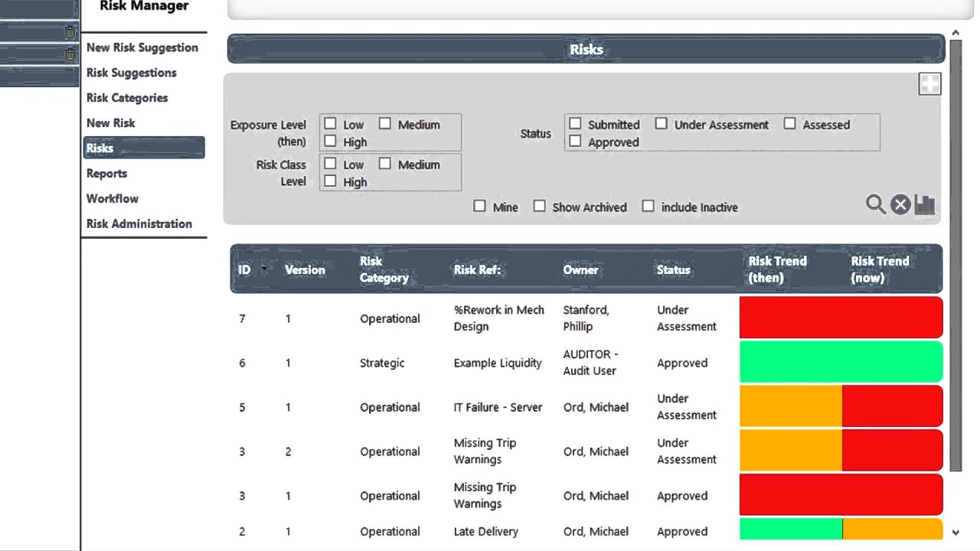Click red risk trend bar for %Rework in Mech Design
The image size is (980, 551).
[x=841, y=318]
